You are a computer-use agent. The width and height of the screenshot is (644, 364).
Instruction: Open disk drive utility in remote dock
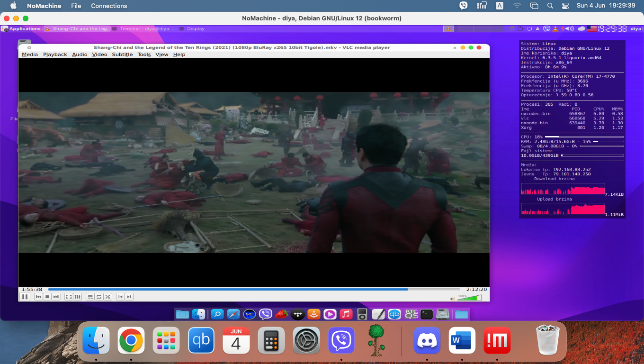point(443,314)
